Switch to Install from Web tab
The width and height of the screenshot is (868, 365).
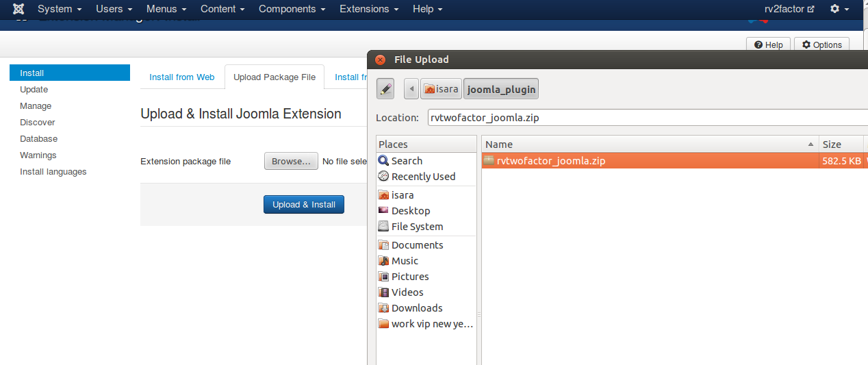[x=182, y=77]
